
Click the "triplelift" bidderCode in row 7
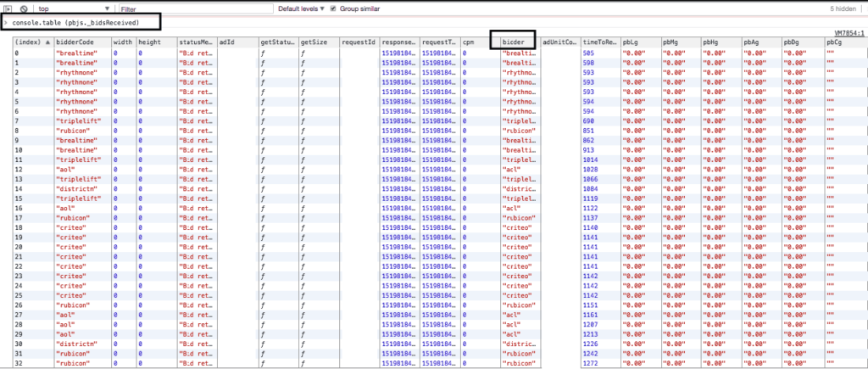[x=78, y=120]
